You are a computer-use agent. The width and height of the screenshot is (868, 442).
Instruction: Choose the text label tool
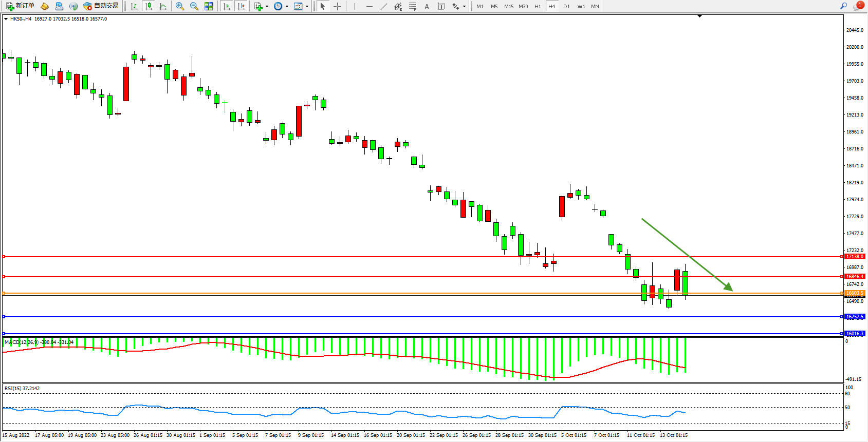(427, 6)
